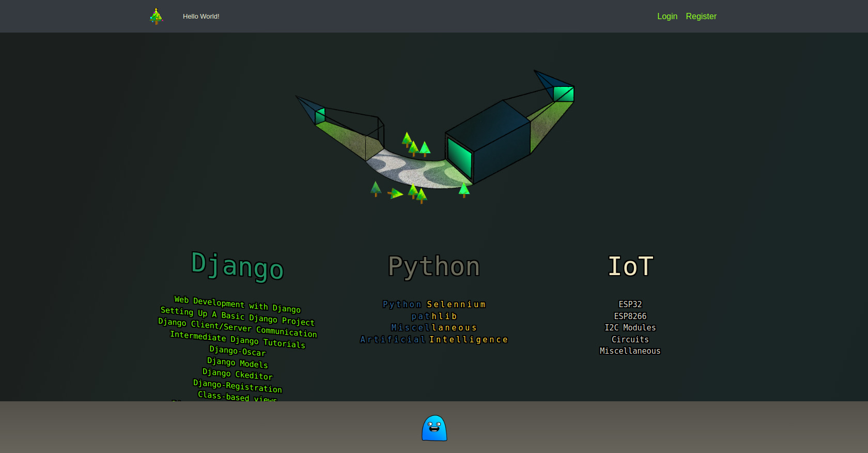The image size is (868, 453).
Task: Click the blue ghost mascot icon
Action: click(434, 428)
